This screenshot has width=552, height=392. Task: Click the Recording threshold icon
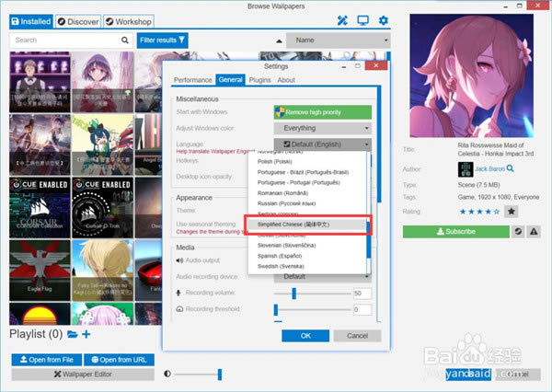pyautogui.click(x=179, y=309)
